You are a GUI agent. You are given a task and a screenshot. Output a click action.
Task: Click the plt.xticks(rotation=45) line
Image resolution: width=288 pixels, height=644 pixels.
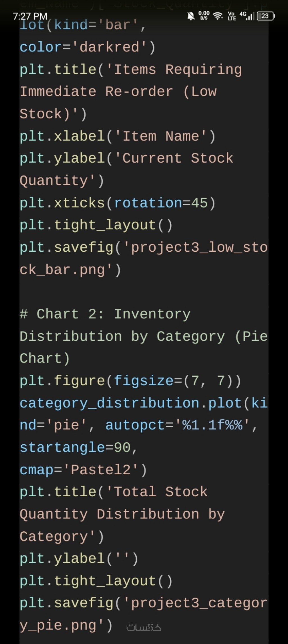point(117,203)
